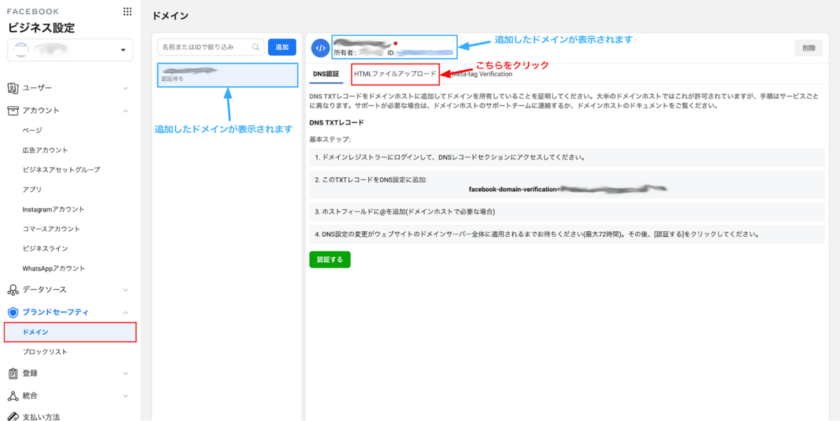Expand the 登録 section chevron
Screen dimensions: 840x421
[126, 373]
